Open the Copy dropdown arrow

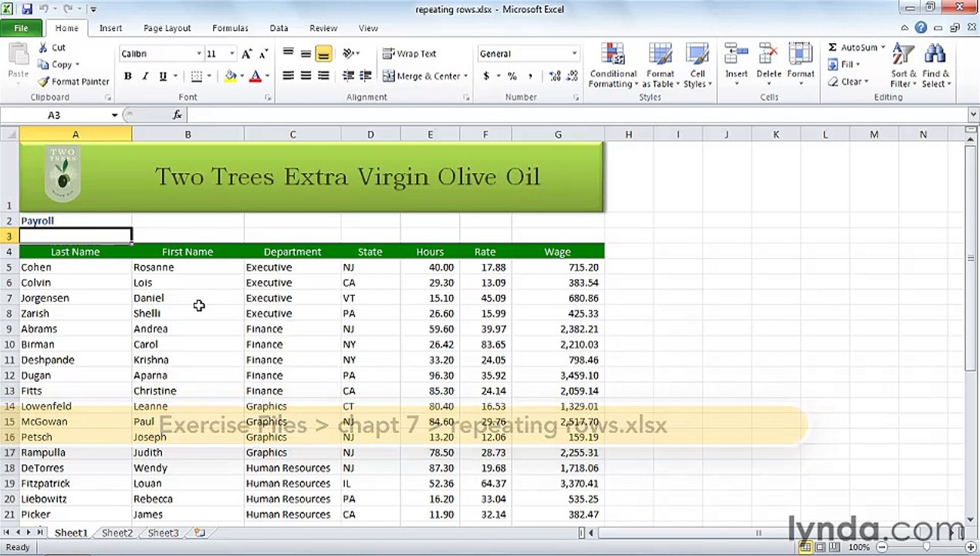pyautogui.click(x=76, y=65)
